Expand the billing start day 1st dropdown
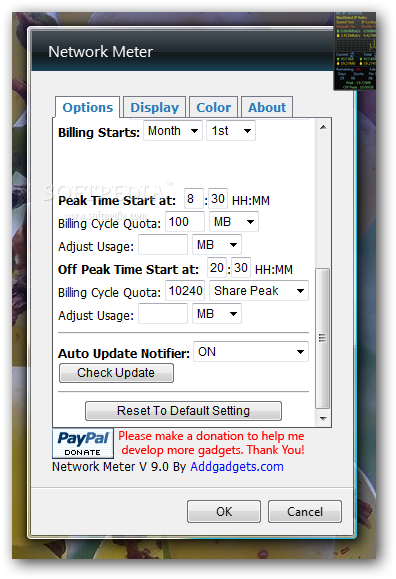This screenshot has width=396, height=579. [231, 131]
